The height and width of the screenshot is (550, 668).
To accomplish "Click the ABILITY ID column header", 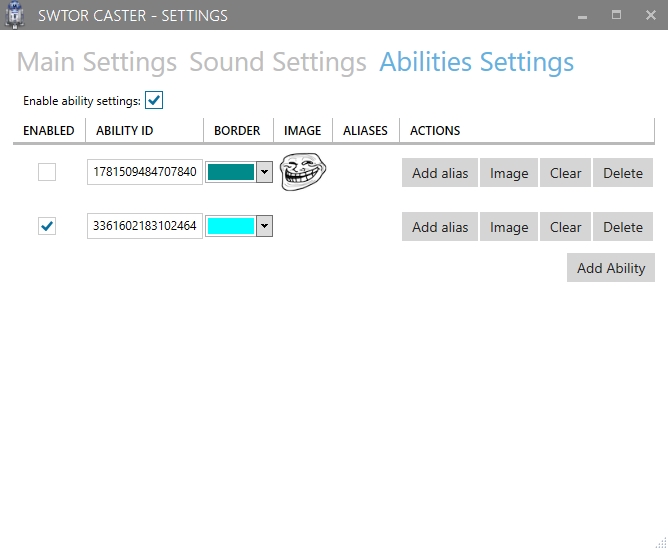I will 144,130.
